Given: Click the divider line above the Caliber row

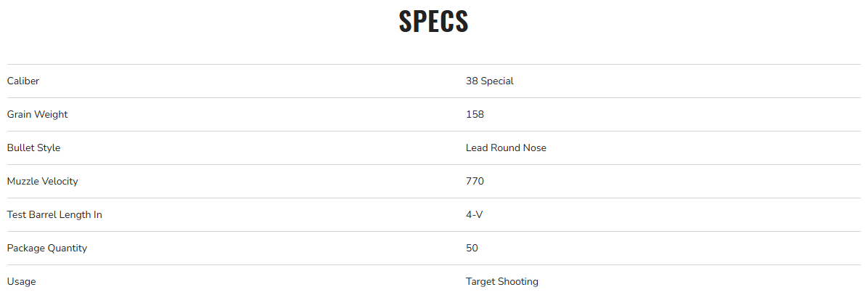Looking at the screenshot, I should (433, 65).
